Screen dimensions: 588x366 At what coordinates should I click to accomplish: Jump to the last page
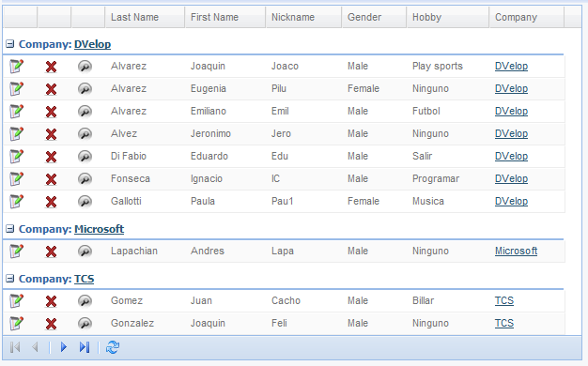85,347
